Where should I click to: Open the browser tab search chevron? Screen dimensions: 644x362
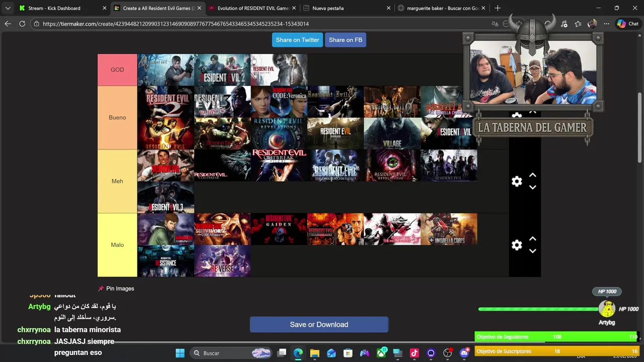(8, 8)
